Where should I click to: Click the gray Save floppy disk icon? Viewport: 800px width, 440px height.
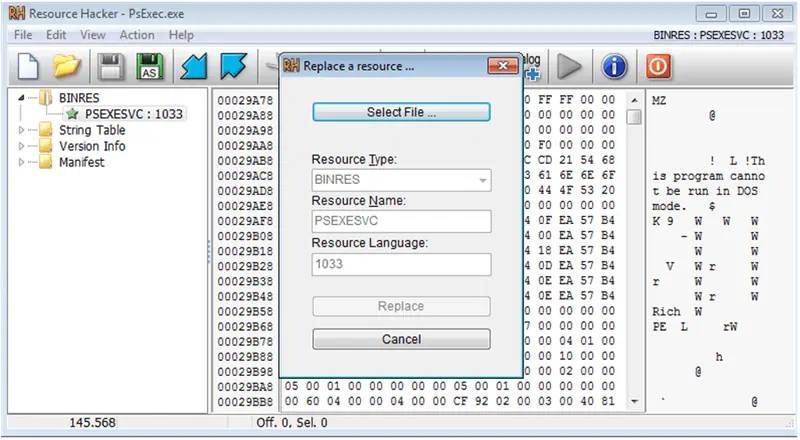pyautogui.click(x=110, y=66)
